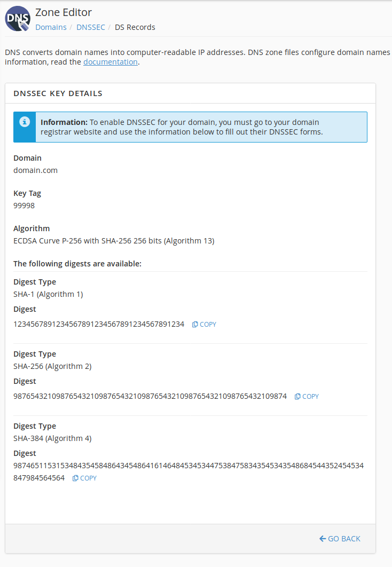392x567 pixels.
Task: Click the blue information alert icon
Action: pos(25,122)
